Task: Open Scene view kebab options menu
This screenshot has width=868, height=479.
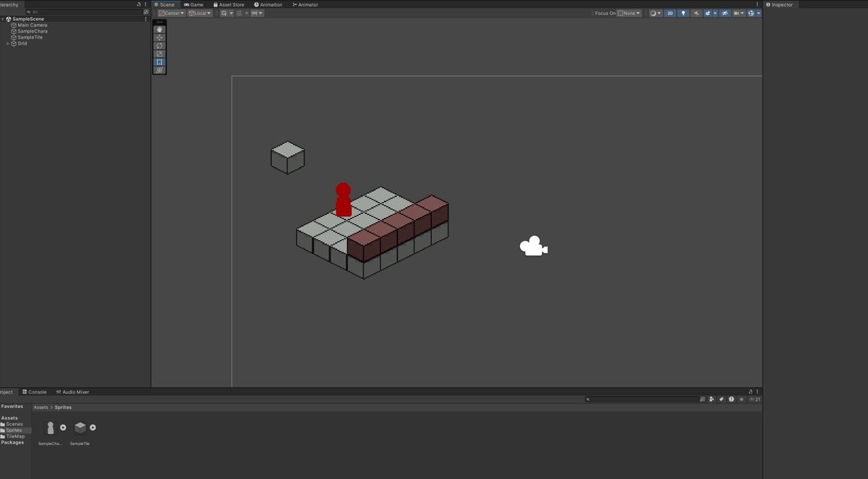Action: click(757, 4)
